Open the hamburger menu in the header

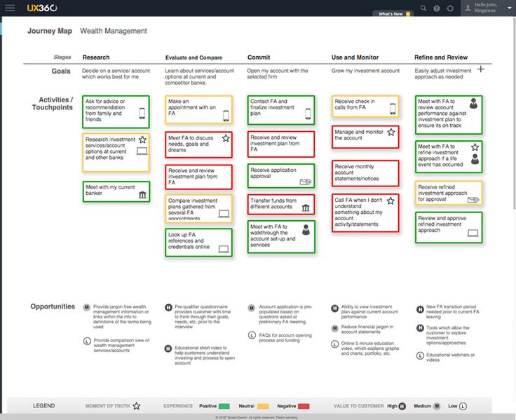(x=10, y=8)
